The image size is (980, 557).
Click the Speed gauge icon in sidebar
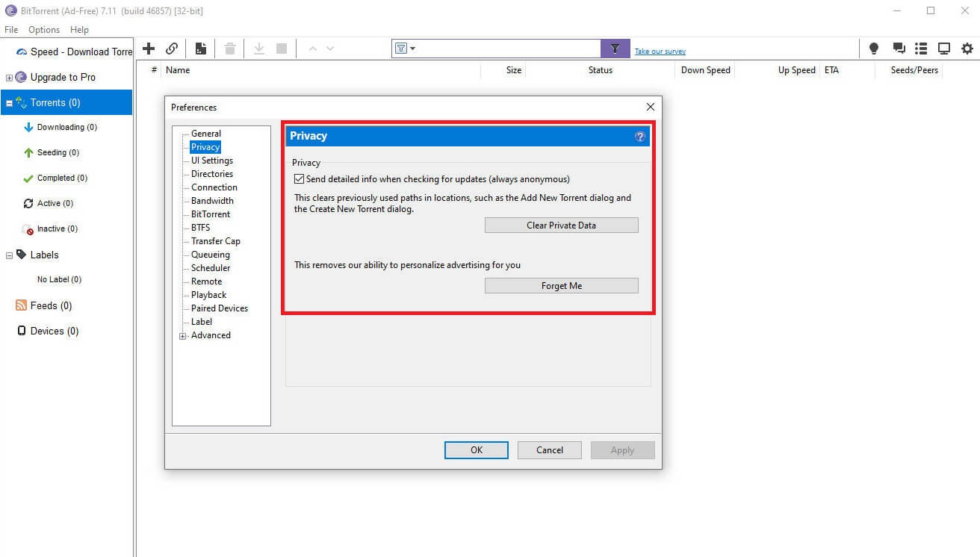pyautogui.click(x=22, y=52)
